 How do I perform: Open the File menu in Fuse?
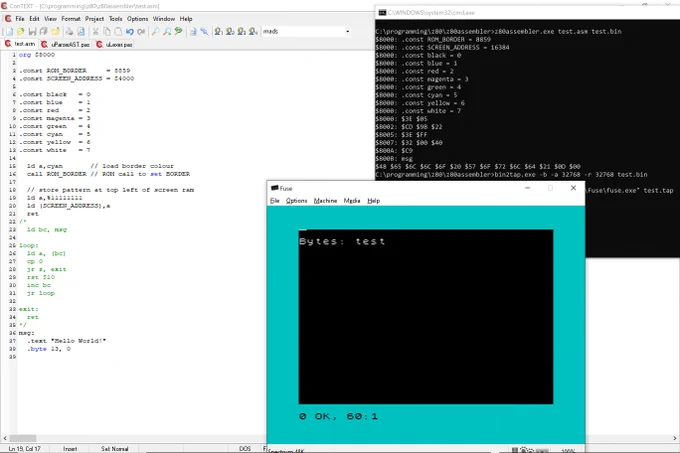(x=275, y=201)
